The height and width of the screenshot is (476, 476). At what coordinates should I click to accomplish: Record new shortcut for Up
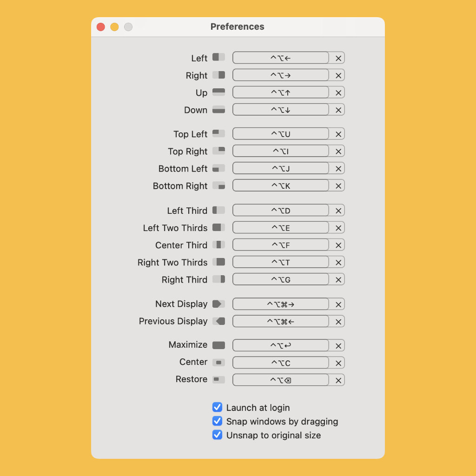pos(281,93)
